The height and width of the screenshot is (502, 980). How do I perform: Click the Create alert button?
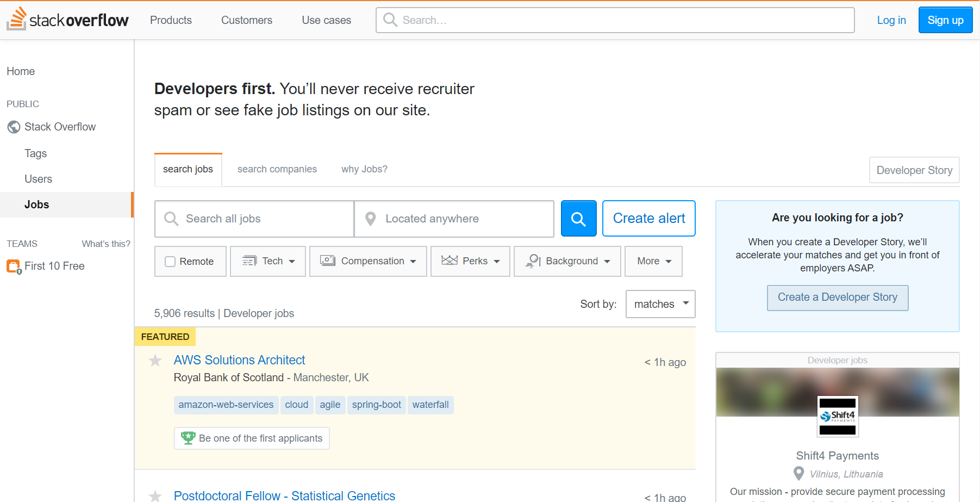tap(648, 218)
